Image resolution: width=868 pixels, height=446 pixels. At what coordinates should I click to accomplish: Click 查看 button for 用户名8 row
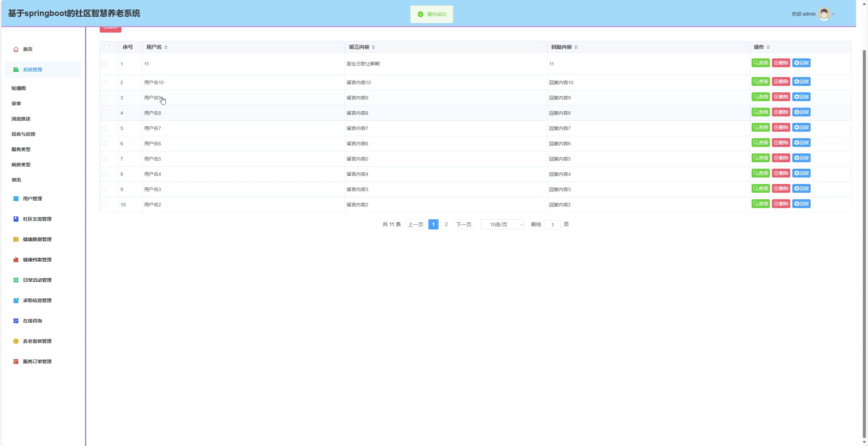(x=761, y=112)
